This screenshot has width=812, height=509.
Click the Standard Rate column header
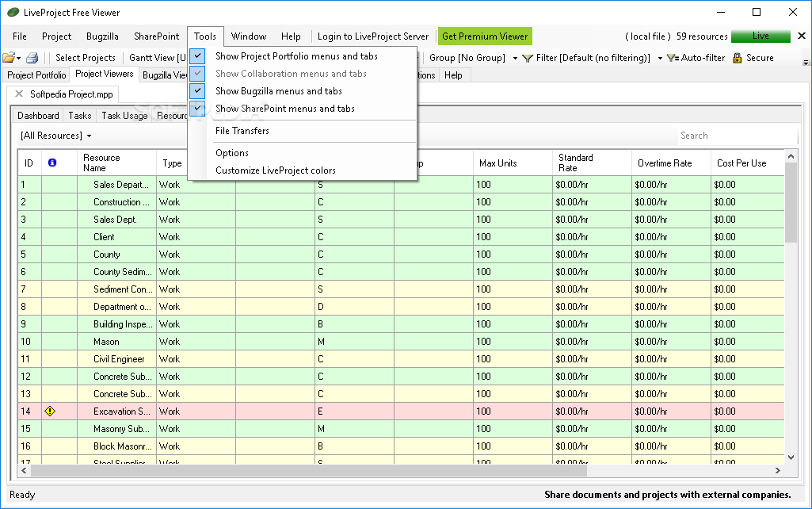pos(592,163)
